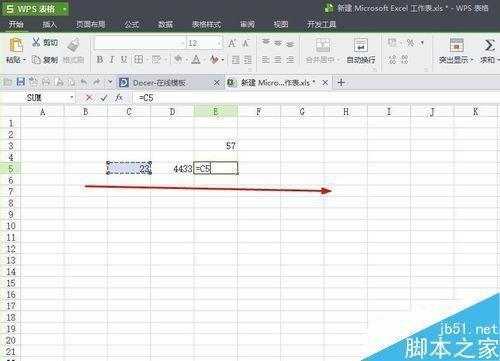The width and height of the screenshot is (500, 361).
Task: Click Highlight (突出显示) conditional icon
Action: [x=456, y=45]
